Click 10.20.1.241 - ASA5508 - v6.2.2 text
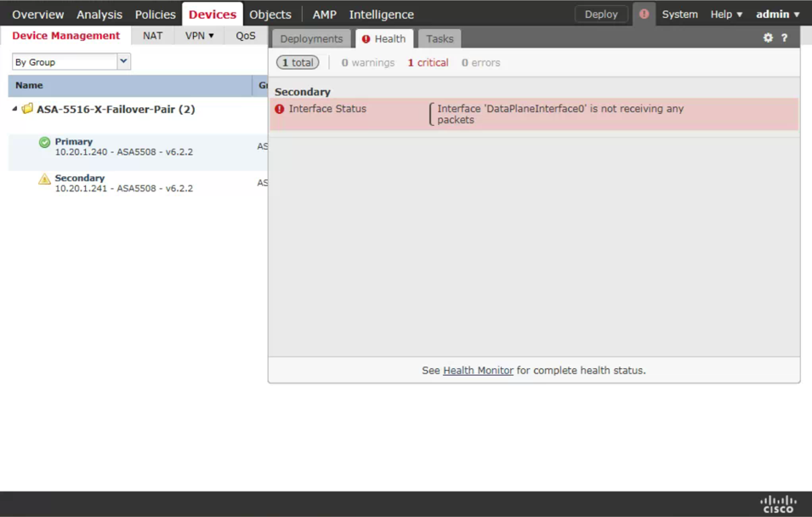 click(x=124, y=189)
